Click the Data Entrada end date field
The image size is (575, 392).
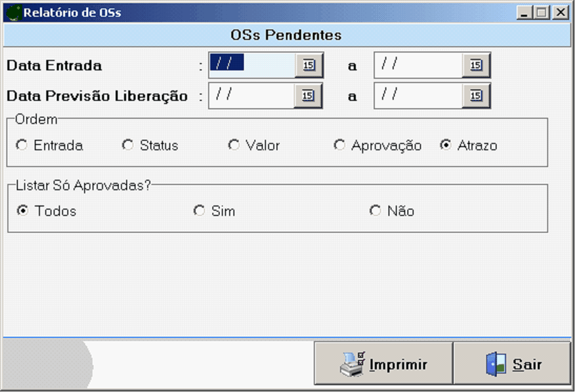pos(418,65)
